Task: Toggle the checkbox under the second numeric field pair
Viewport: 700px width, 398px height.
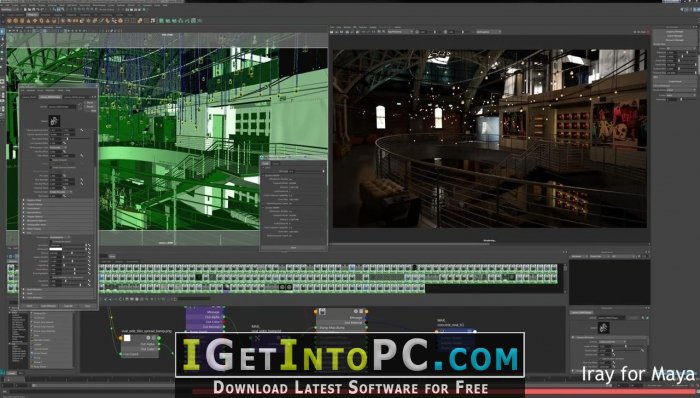Action: 50,160
